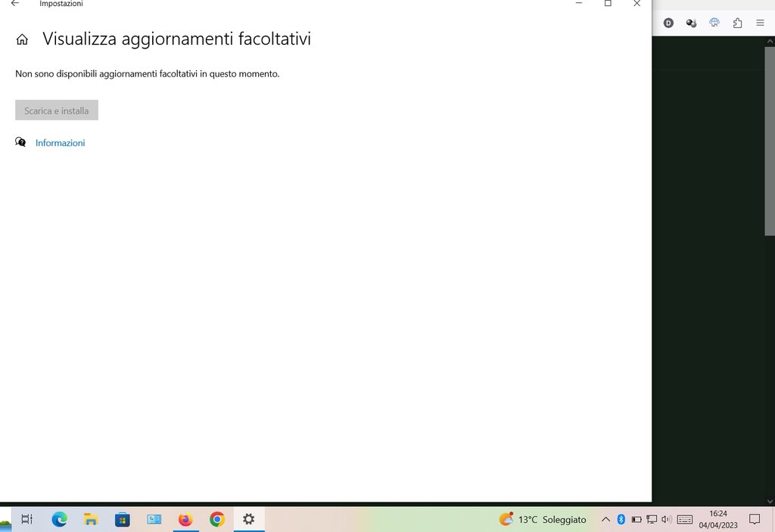The width and height of the screenshot is (775, 532).
Task: Open the browser extensions puzzle icon
Action: coord(737,23)
